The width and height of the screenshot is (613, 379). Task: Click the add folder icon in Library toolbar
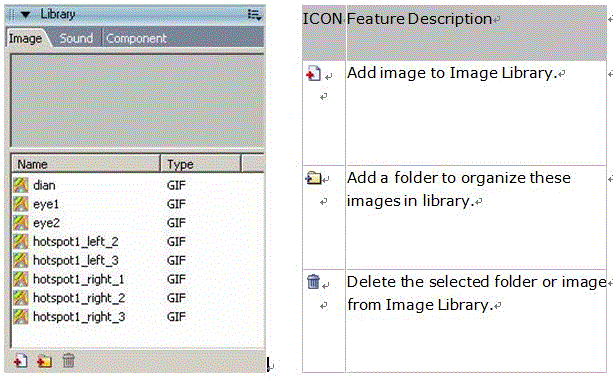45,361
